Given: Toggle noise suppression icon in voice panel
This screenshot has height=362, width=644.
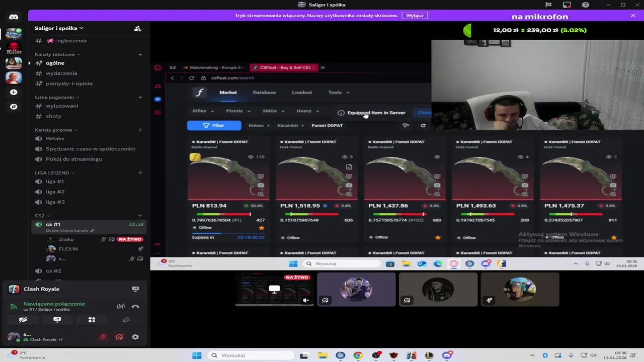Looking at the screenshot, I should [121, 306].
